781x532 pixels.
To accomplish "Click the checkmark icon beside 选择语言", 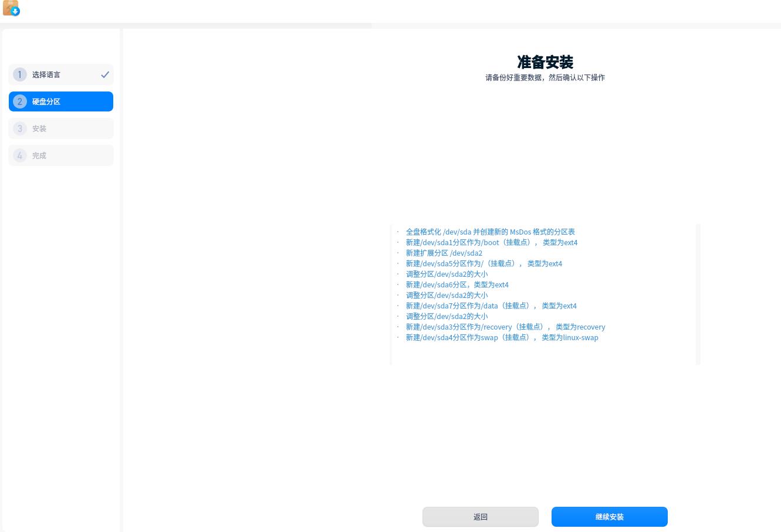I will [105, 74].
